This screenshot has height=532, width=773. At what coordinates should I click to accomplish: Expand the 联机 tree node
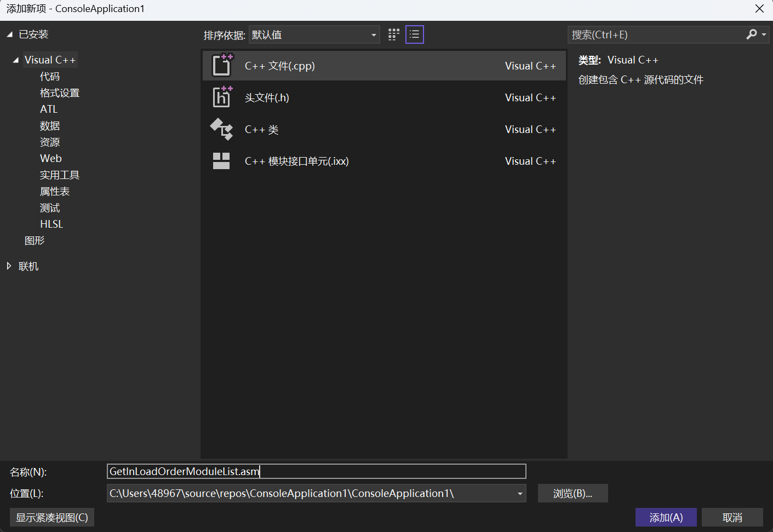pos(9,266)
